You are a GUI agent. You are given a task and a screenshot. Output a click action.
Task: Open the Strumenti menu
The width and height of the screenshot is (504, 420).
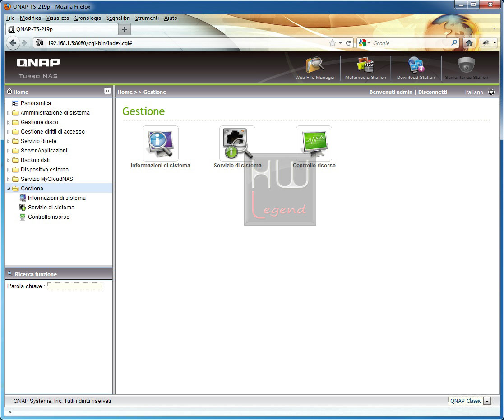[x=147, y=18]
